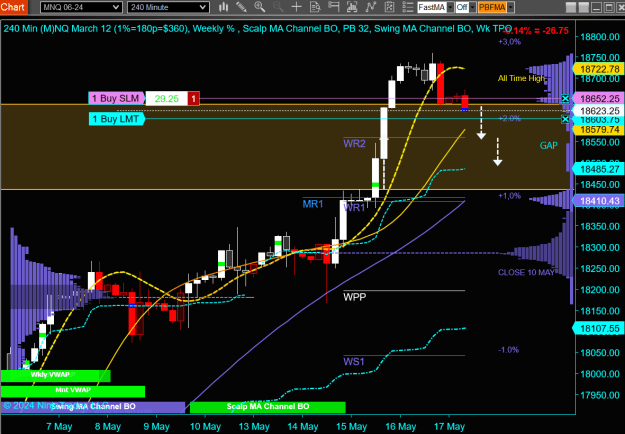Click the white 18623.25 current price marker
The width and height of the screenshot is (625, 434).
[598, 110]
